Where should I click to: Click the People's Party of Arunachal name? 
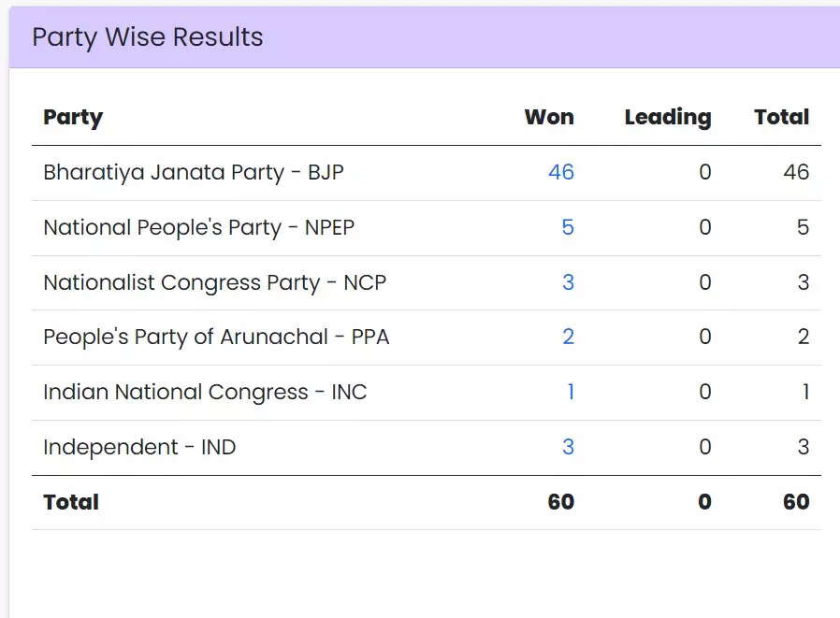tap(216, 338)
